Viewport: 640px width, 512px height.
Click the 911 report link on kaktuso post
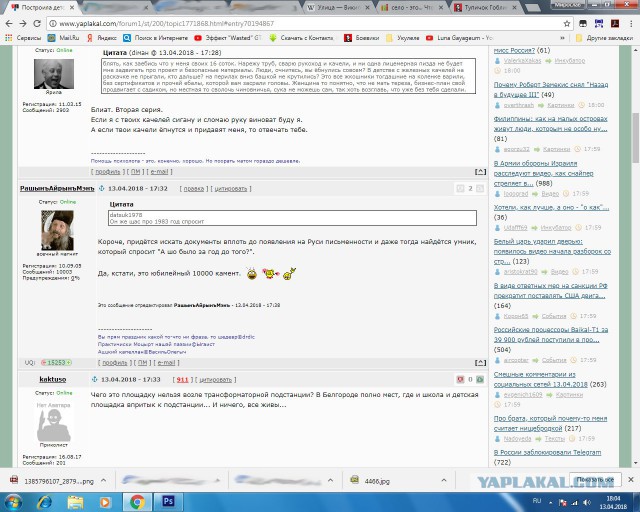[182, 380]
